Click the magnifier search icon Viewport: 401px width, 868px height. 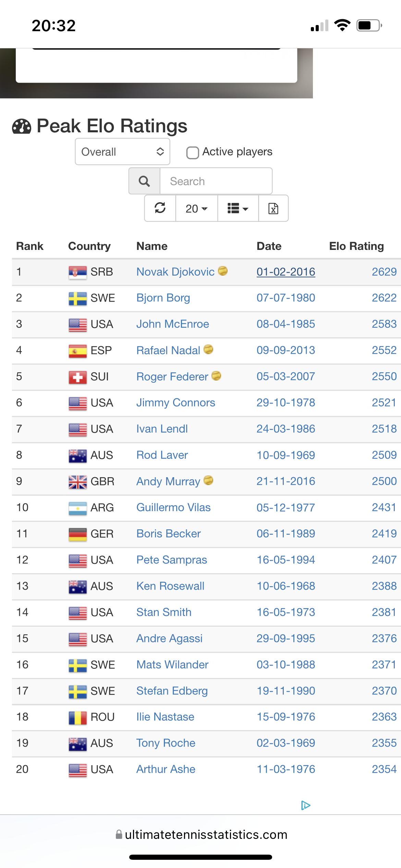point(144,181)
